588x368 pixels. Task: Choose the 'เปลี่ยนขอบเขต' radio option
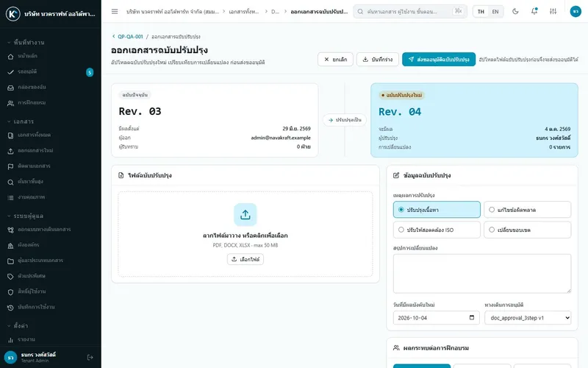(x=527, y=230)
